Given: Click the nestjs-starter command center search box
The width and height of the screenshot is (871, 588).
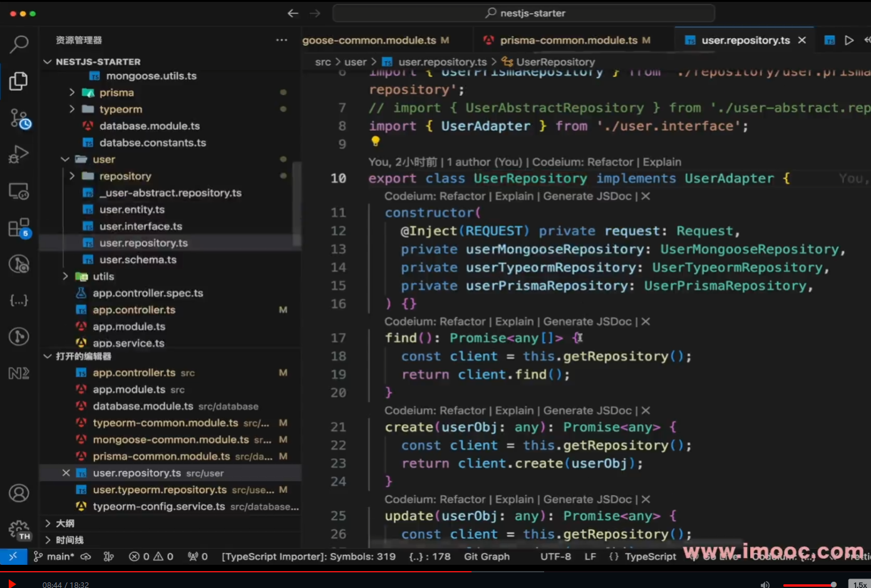Looking at the screenshot, I should click(524, 13).
